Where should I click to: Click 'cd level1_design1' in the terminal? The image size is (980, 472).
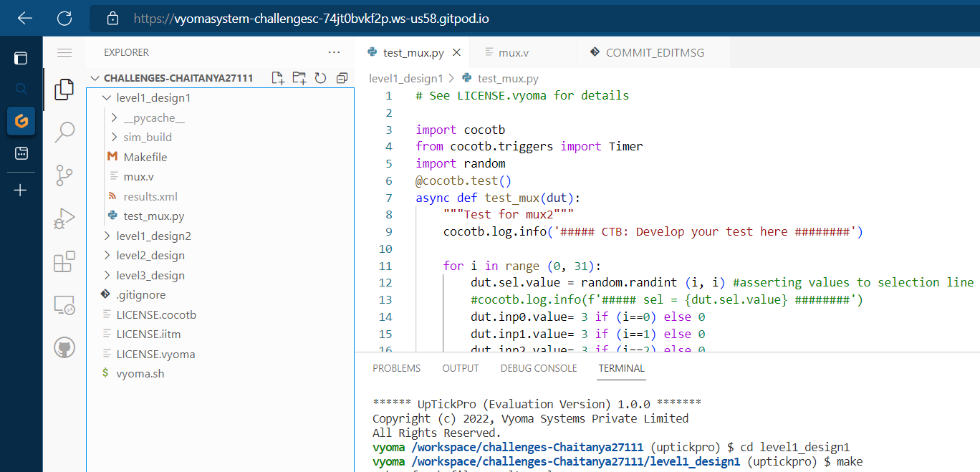(x=795, y=447)
